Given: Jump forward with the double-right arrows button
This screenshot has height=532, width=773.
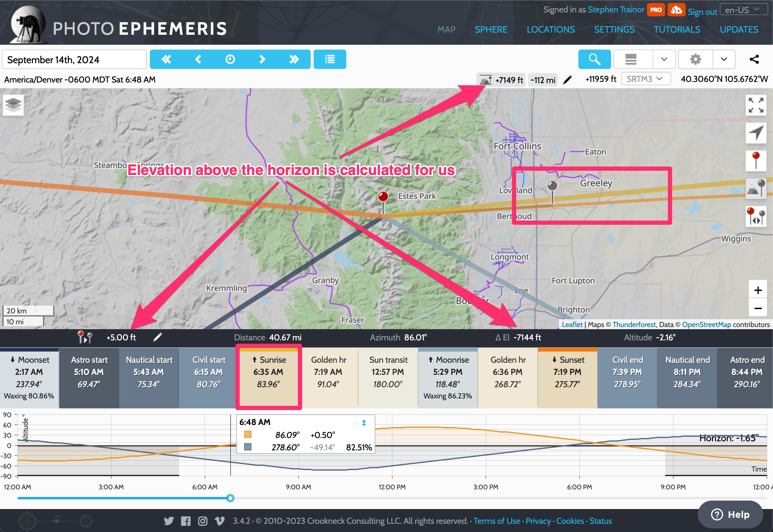Looking at the screenshot, I should (x=294, y=59).
